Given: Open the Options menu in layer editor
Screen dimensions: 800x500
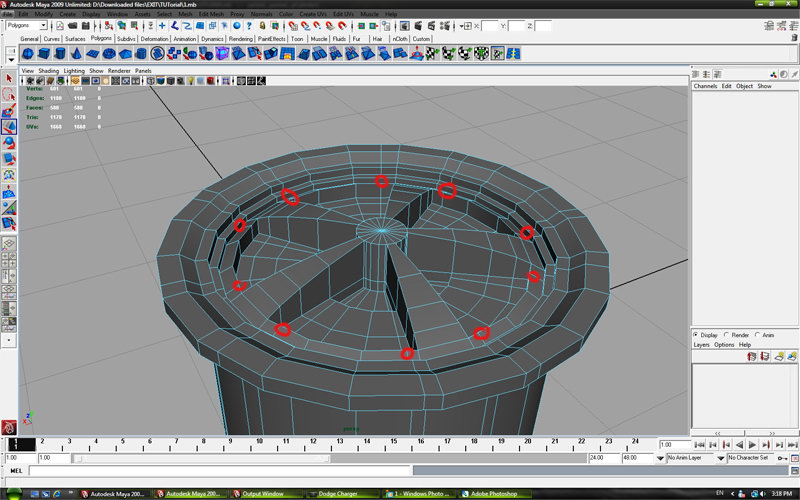Looking at the screenshot, I should 724,344.
